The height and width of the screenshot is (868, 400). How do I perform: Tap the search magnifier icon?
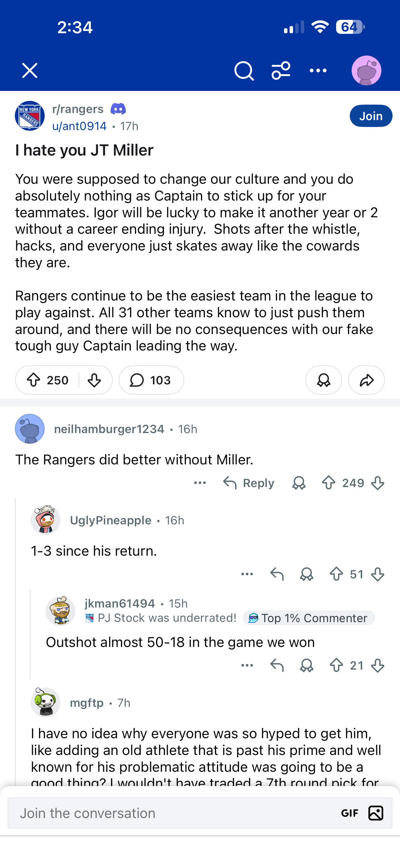pyautogui.click(x=244, y=71)
